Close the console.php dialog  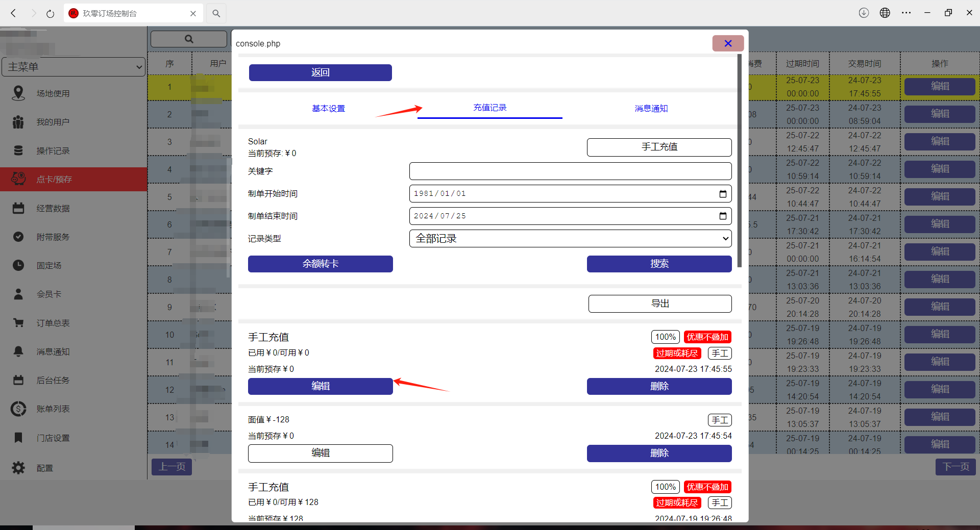(x=727, y=43)
